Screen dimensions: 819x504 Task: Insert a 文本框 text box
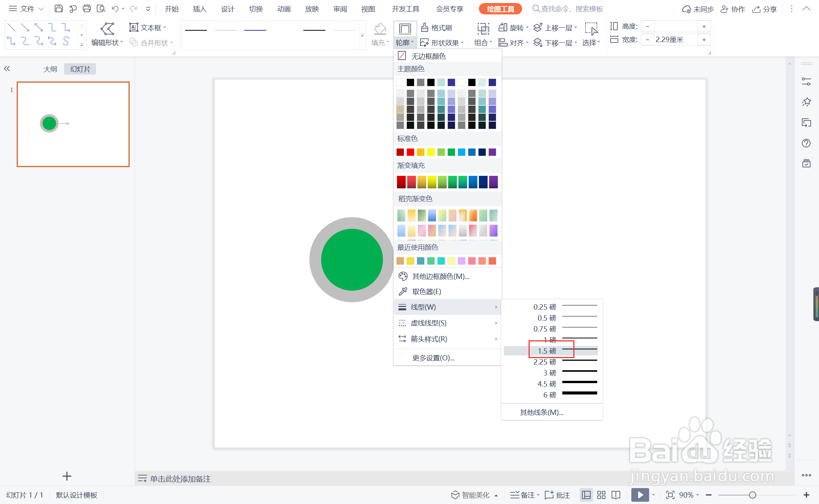[148, 27]
